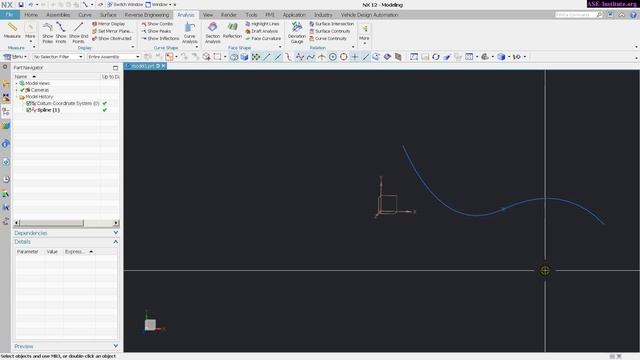Expand Model Views tree node
The width and height of the screenshot is (640, 360).
pos(17,83)
